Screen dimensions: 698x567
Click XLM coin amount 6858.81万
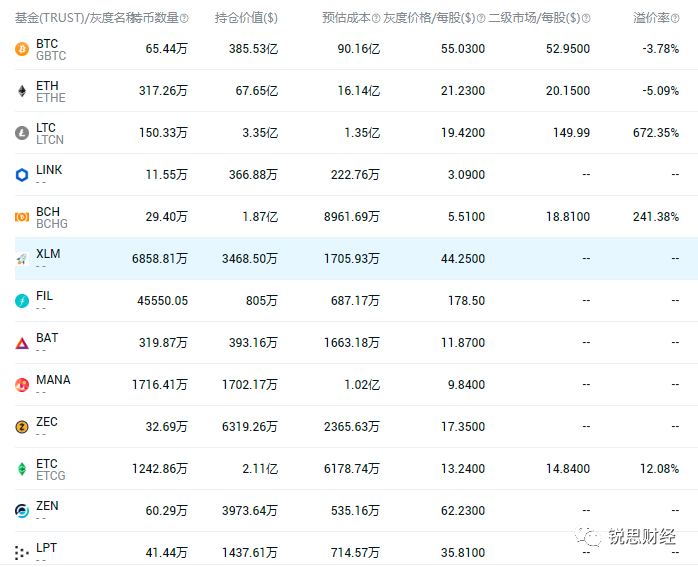(x=160, y=259)
